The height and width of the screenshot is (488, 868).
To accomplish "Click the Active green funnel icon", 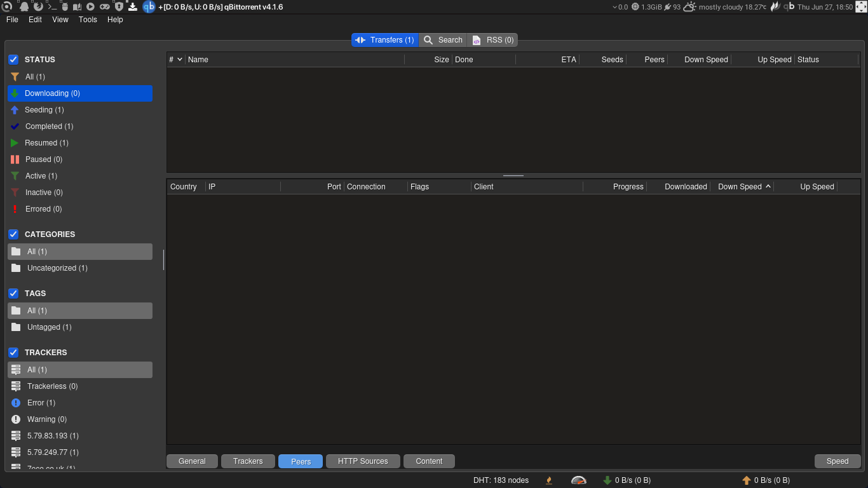I will (x=15, y=176).
